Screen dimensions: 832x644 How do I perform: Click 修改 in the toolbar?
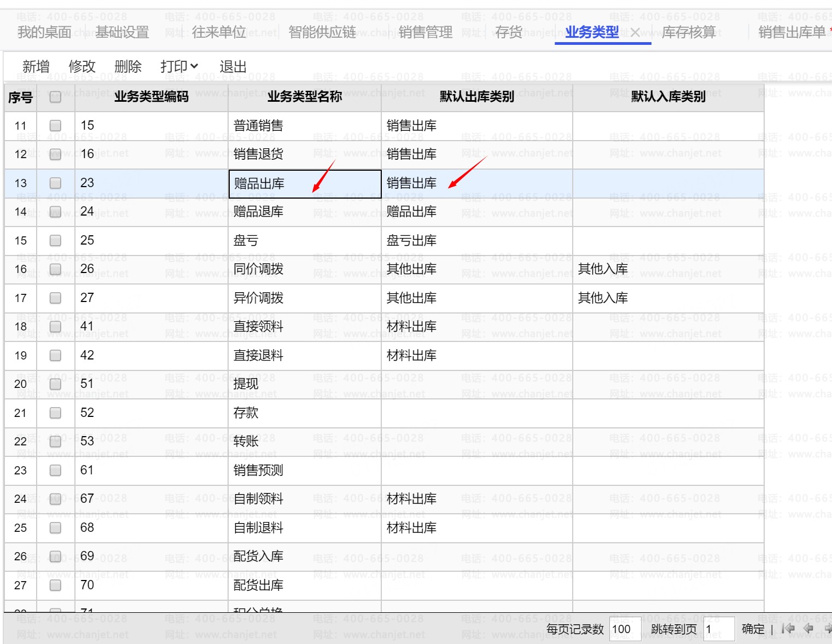pyautogui.click(x=82, y=67)
